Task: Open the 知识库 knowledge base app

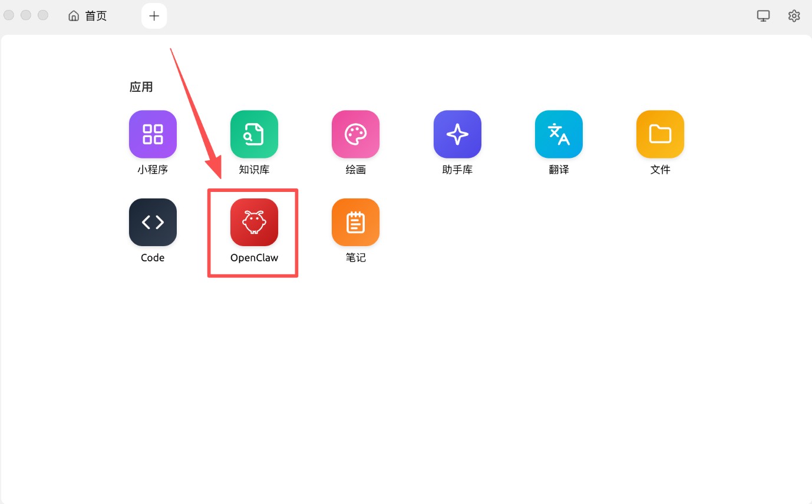Action: point(253,134)
